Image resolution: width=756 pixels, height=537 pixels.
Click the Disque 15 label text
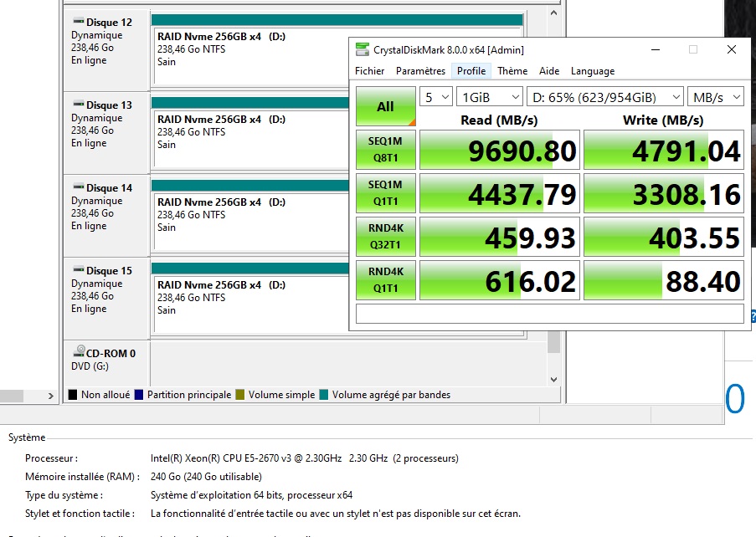click(x=109, y=271)
